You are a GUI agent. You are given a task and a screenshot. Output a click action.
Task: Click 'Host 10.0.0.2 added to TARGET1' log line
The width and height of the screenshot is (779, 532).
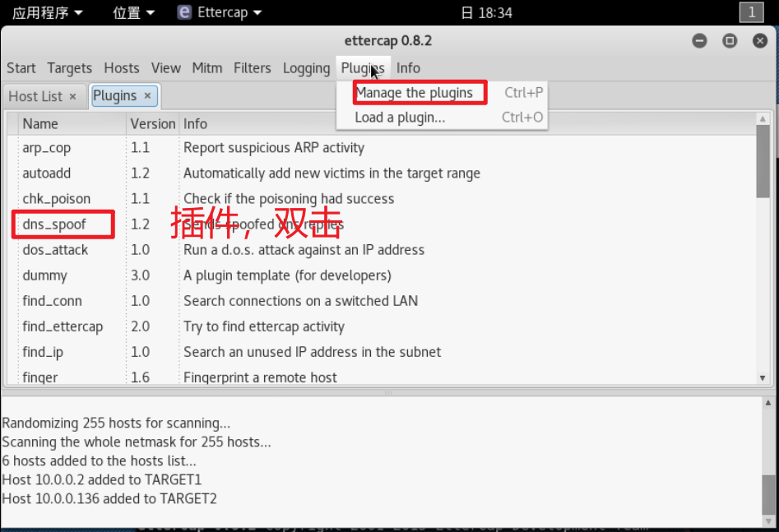point(102,480)
